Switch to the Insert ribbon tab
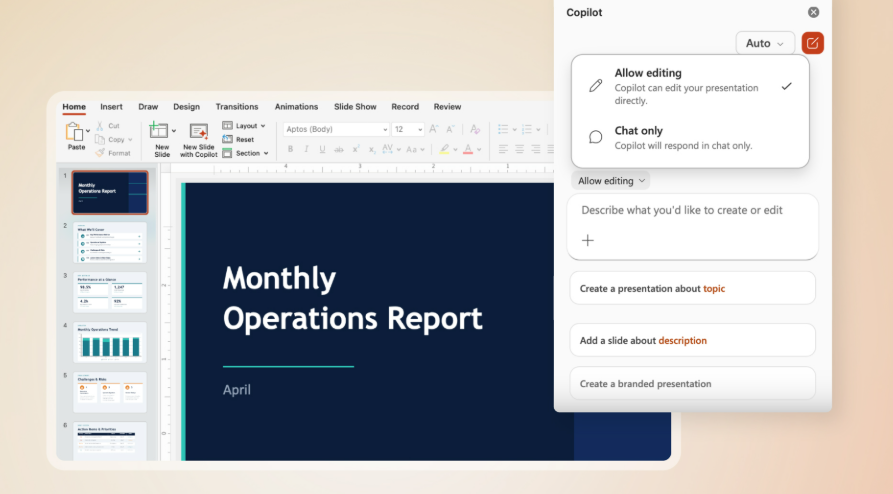 point(111,107)
